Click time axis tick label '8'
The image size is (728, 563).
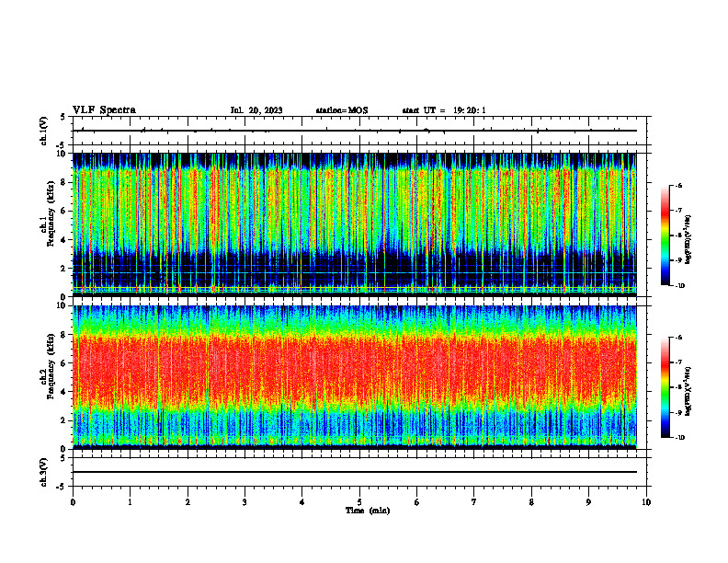(531, 502)
